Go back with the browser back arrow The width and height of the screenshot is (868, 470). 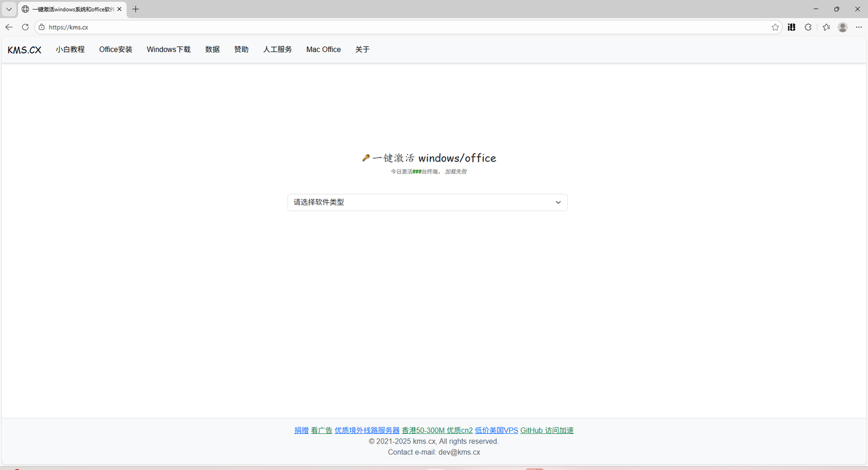(x=9, y=27)
